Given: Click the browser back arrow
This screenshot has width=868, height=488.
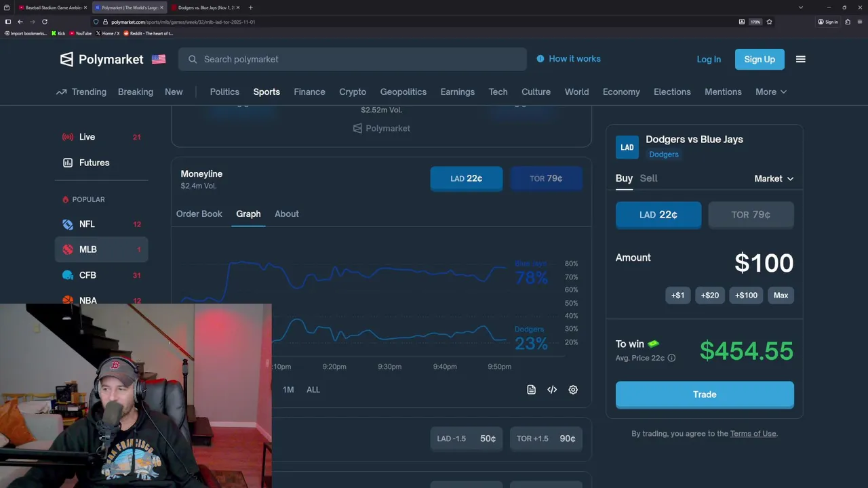Looking at the screenshot, I should point(20,22).
